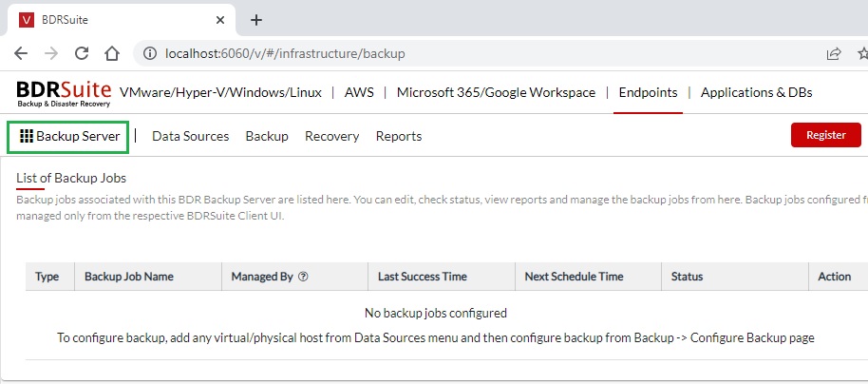View site information icon in address bar
868x384 pixels.
150,53
